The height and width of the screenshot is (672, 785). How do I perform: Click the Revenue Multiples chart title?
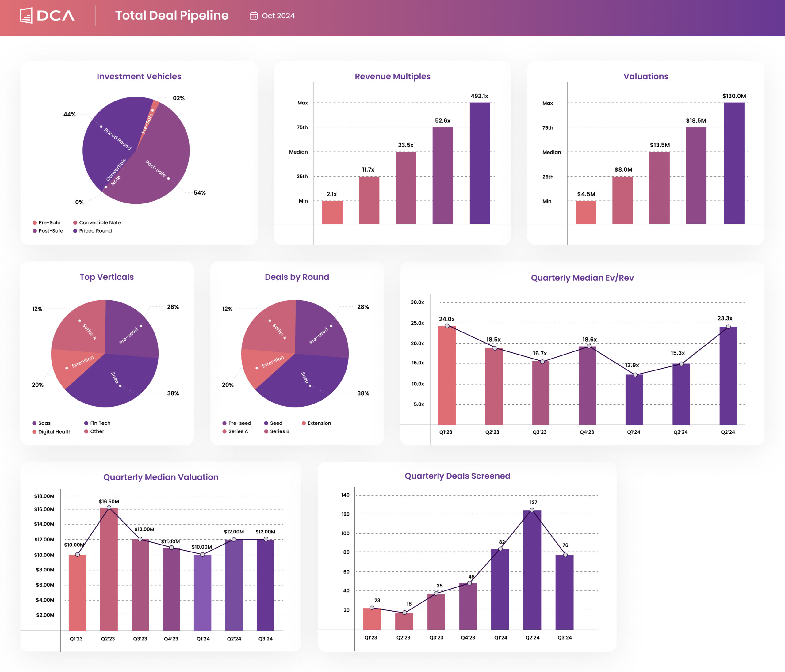[392, 77]
